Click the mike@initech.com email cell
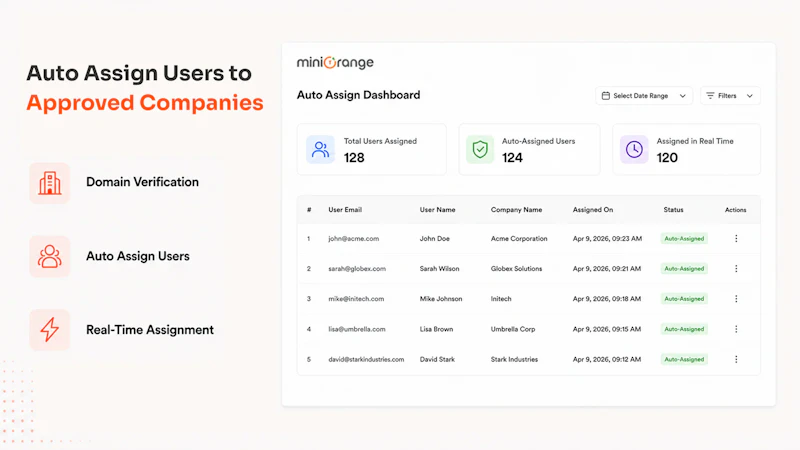Image resolution: width=800 pixels, height=450 pixels. 356,298
